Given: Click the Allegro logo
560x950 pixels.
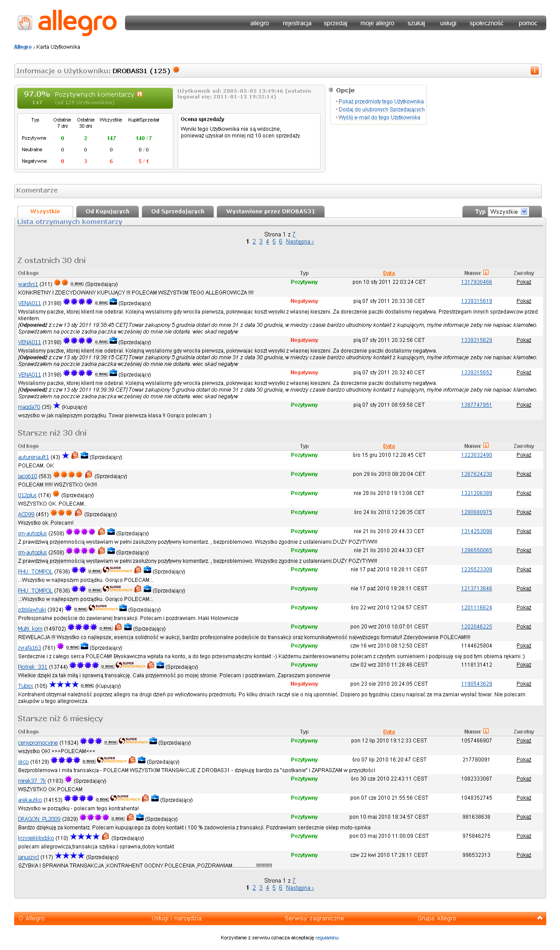Looking at the screenshot, I should click(x=67, y=23).
